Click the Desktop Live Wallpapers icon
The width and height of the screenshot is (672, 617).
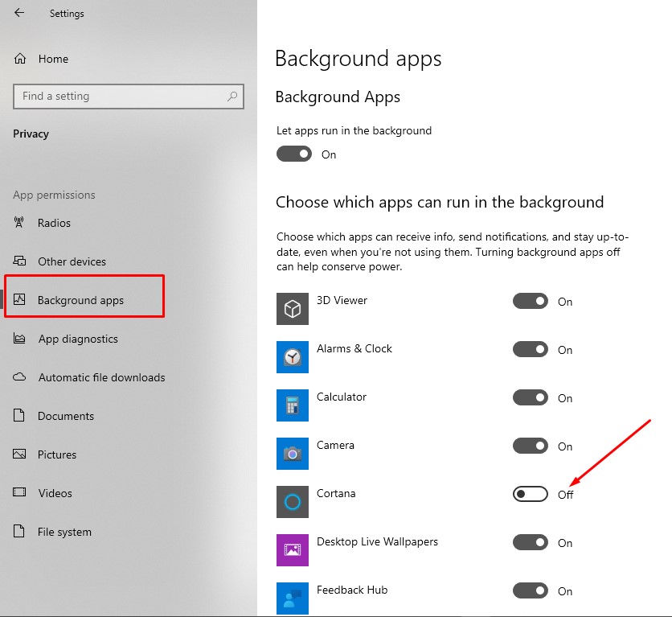(x=293, y=550)
